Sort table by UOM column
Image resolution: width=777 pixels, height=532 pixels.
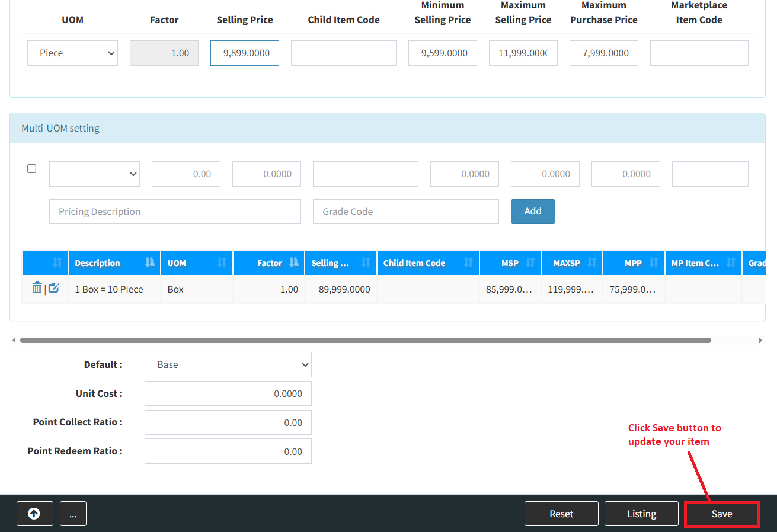(x=196, y=263)
